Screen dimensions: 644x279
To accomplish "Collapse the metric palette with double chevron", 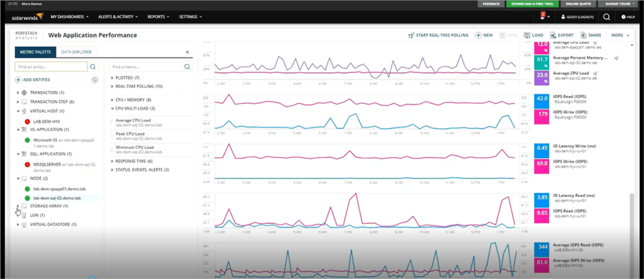I will click(187, 52).
